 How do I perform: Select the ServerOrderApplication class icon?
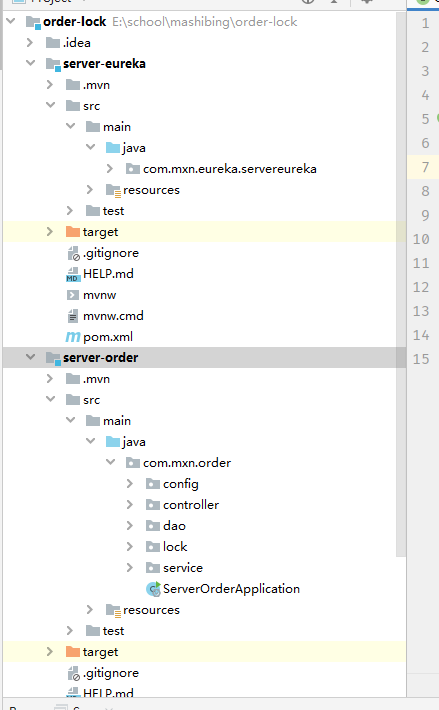pyautogui.click(x=153, y=589)
